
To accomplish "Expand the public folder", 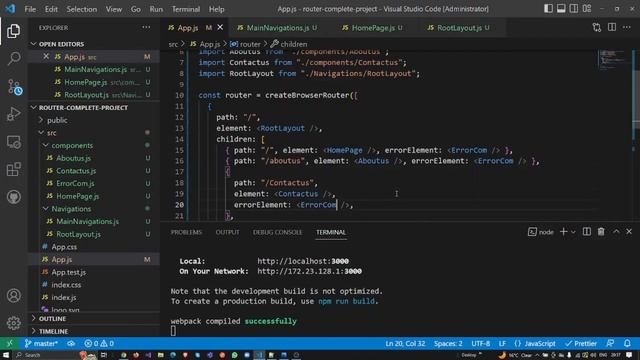I will coord(94,120).
